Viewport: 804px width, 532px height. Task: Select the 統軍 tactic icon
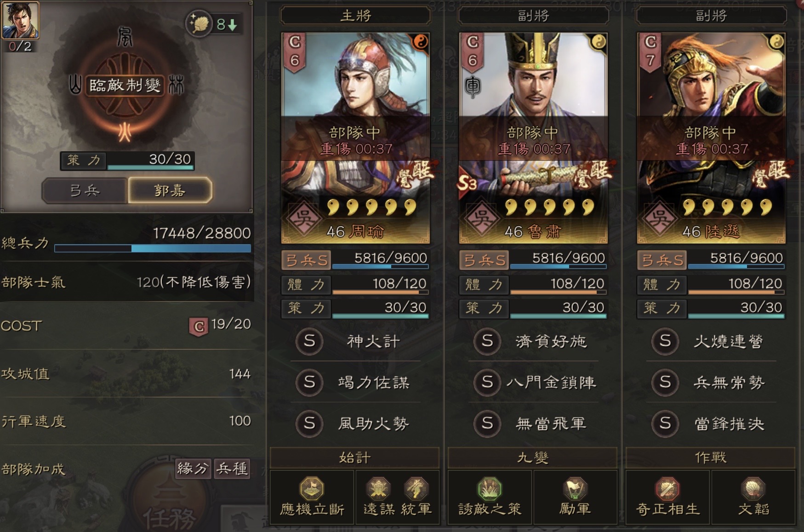coord(416,488)
